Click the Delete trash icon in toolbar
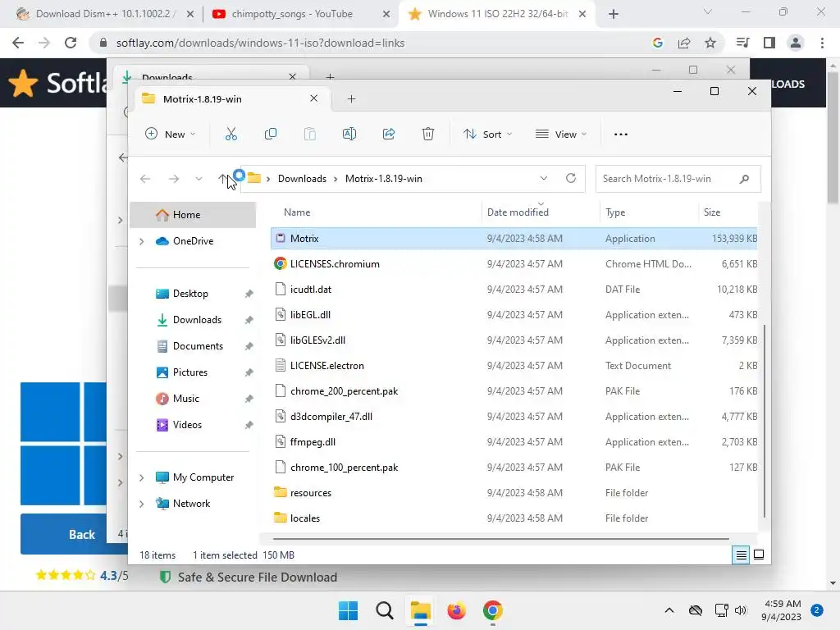Screen dimensions: 840x630 pos(428,134)
